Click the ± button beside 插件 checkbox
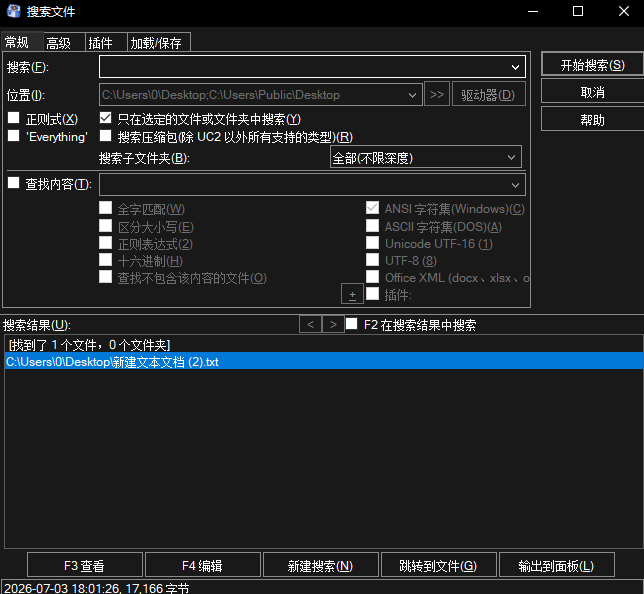This screenshot has width=644, height=594. (x=352, y=294)
